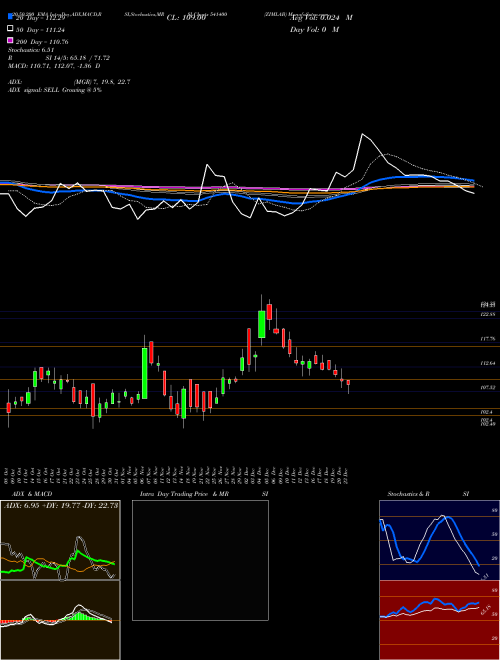This screenshot has height=660, width=500.
Task: Click the 112.64 price axis label
Action: (488, 363)
